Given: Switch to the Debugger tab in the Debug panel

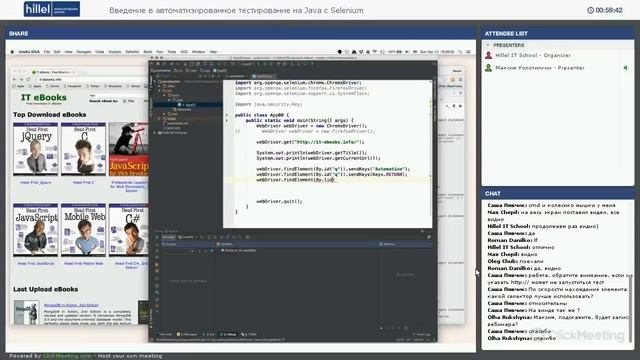Looking at the screenshot, I should (169, 237).
